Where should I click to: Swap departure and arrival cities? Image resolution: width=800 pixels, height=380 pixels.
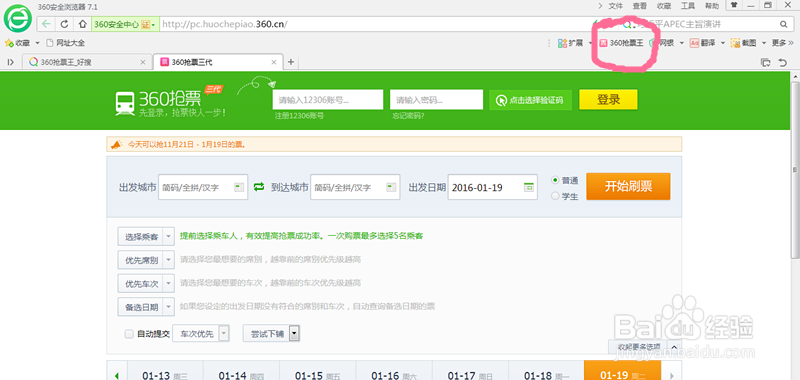click(259, 187)
